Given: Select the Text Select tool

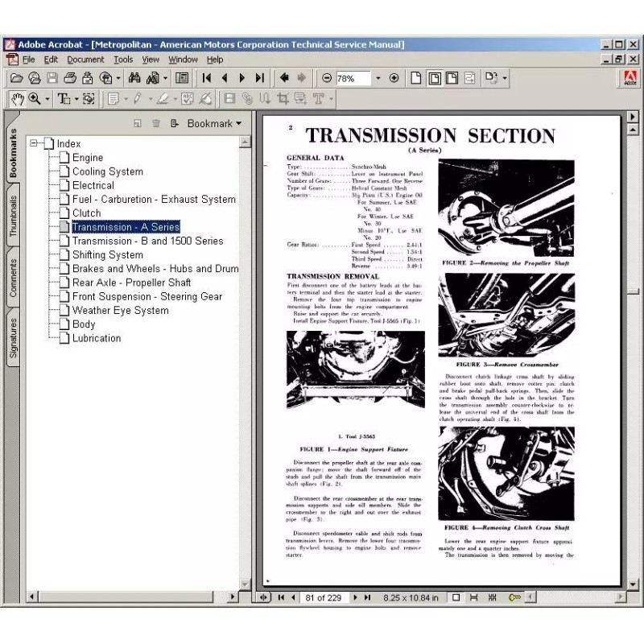Looking at the screenshot, I should [63, 99].
